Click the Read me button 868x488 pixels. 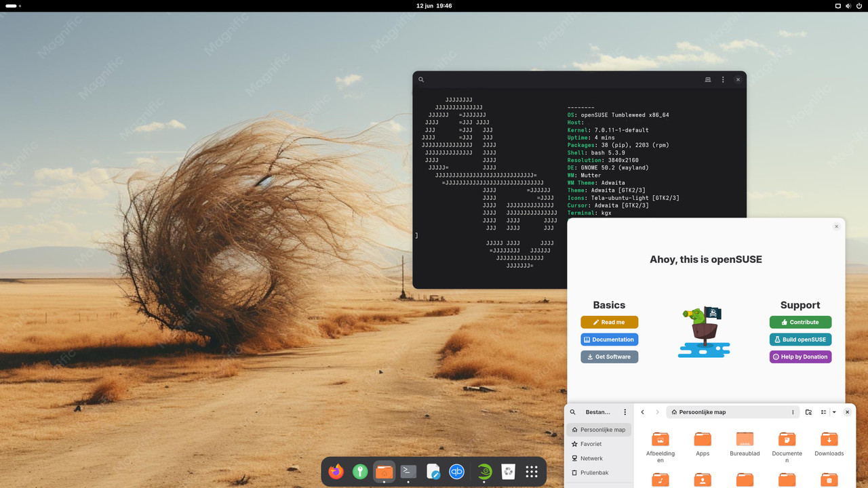(609, 322)
